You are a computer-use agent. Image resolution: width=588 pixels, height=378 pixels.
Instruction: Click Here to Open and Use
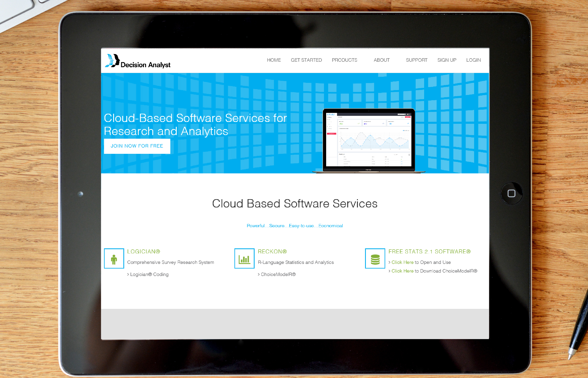(x=403, y=262)
